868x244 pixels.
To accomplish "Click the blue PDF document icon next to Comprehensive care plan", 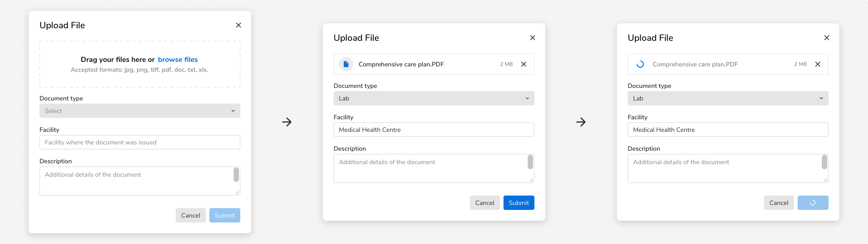I will pyautogui.click(x=346, y=64).
